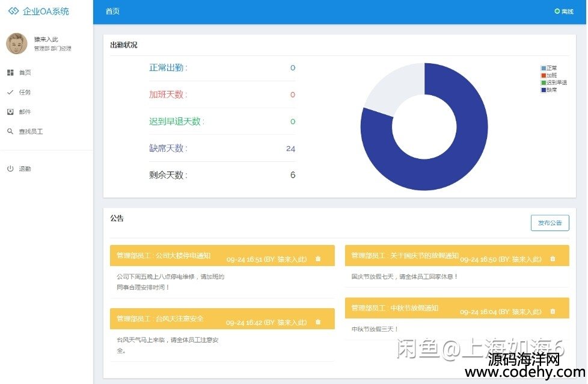Click the 邮件 mail icon
Viewport: 588px width, 384px height.
click(x=10, y=112)
